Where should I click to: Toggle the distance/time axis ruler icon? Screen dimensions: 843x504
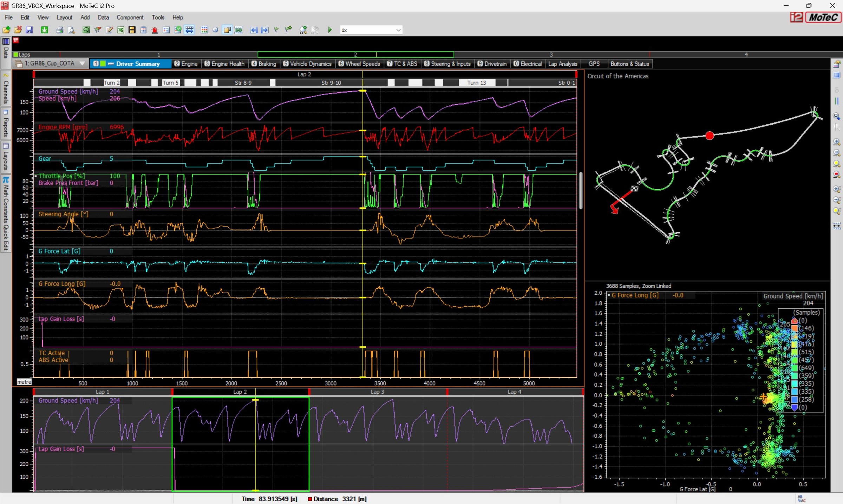tap(189, 30)
